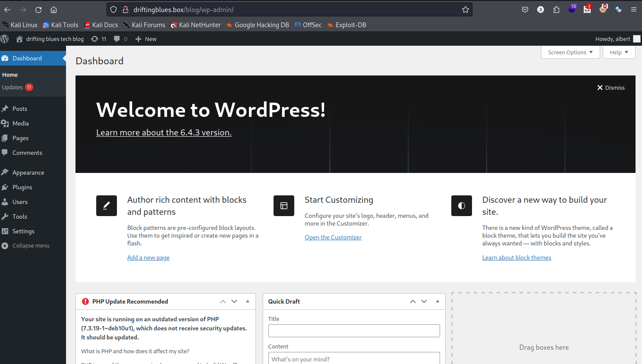The height and width of the screenshot is (364, 642).
Task: Click Learn about block themes link
Action: [517, 257]
